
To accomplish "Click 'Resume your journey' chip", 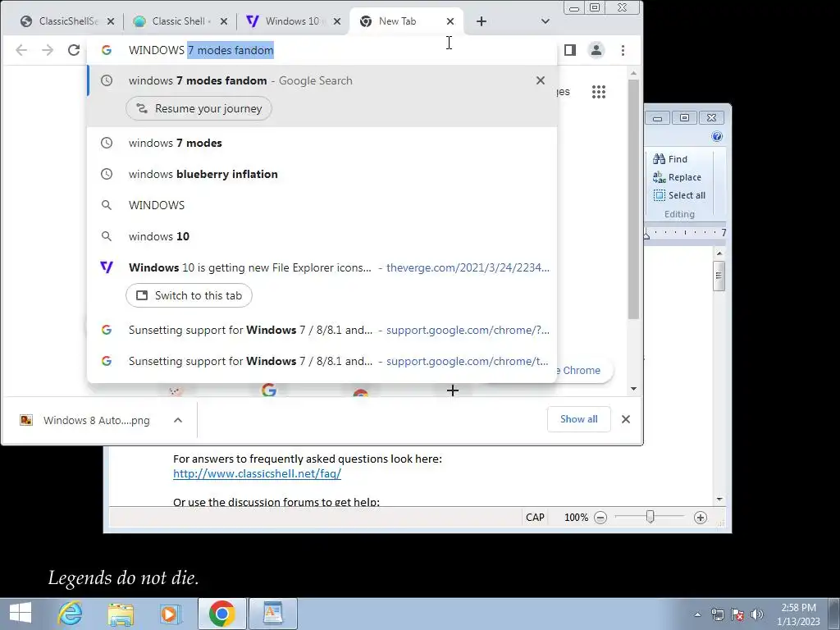I will point(199,108).
